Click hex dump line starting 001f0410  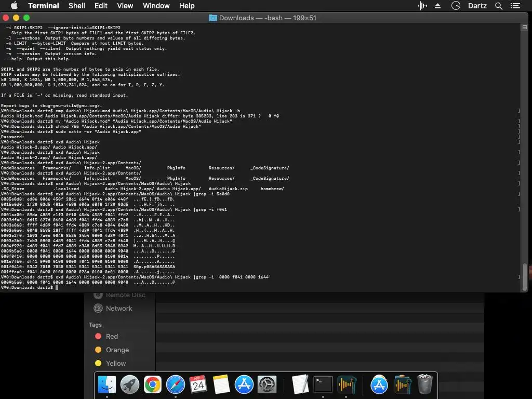tap(88, 267)
